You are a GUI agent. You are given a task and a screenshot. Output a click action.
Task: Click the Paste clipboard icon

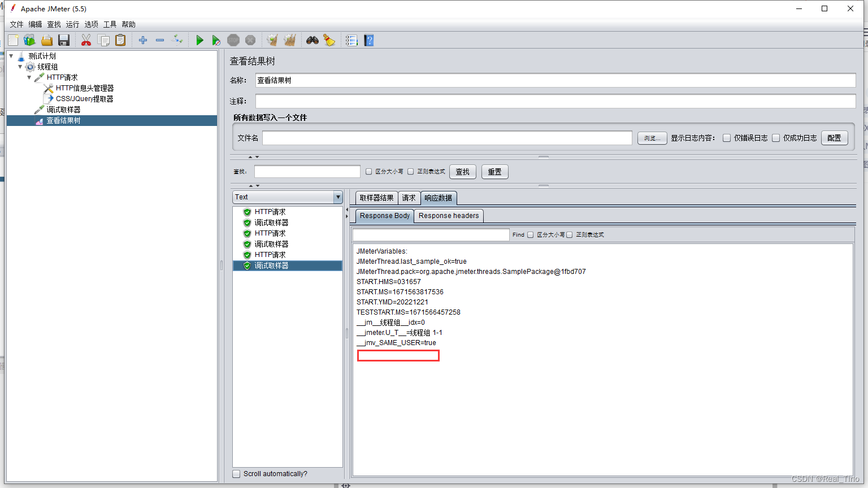(120, 40)
